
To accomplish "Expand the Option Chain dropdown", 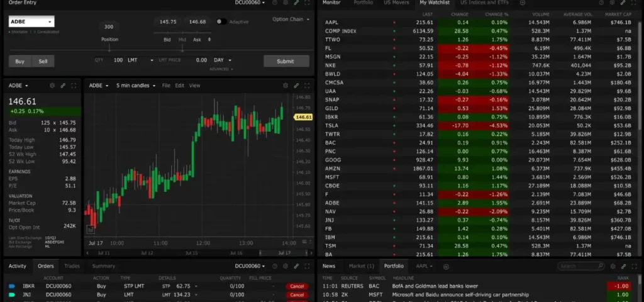I will (291, 20).
